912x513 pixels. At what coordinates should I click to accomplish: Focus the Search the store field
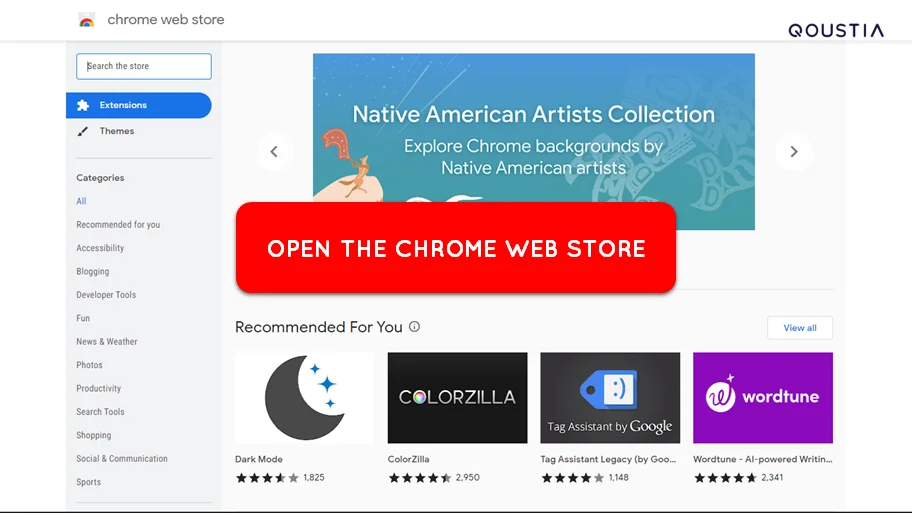coord(144,66)
